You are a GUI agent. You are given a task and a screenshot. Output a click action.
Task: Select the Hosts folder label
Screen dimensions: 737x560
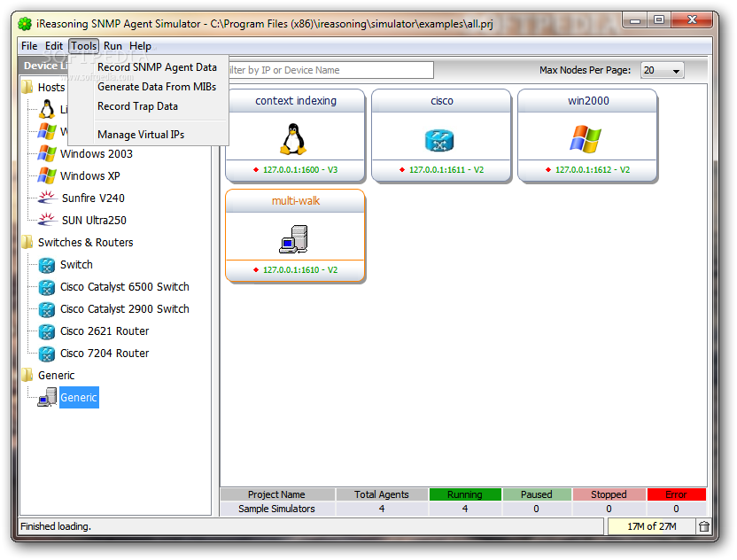tap(51, 87)
